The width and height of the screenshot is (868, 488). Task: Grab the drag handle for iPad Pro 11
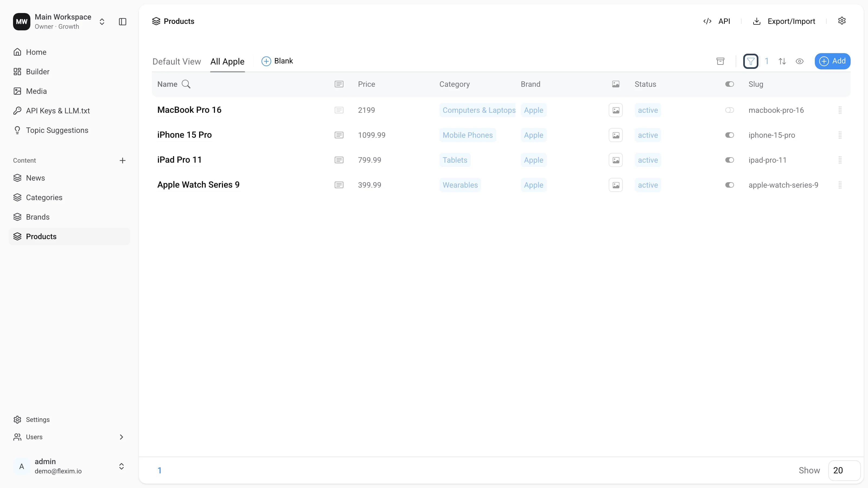840,160
